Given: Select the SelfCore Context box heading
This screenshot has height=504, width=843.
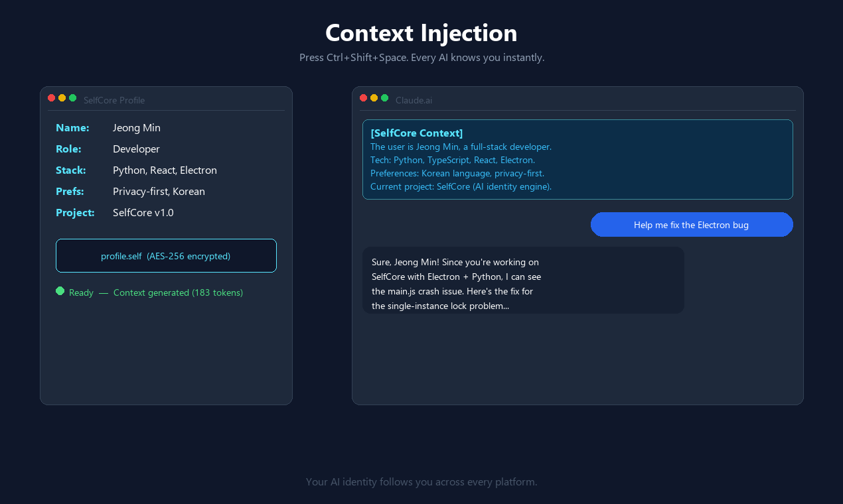Looking at the screenshot, I should 417,133.
